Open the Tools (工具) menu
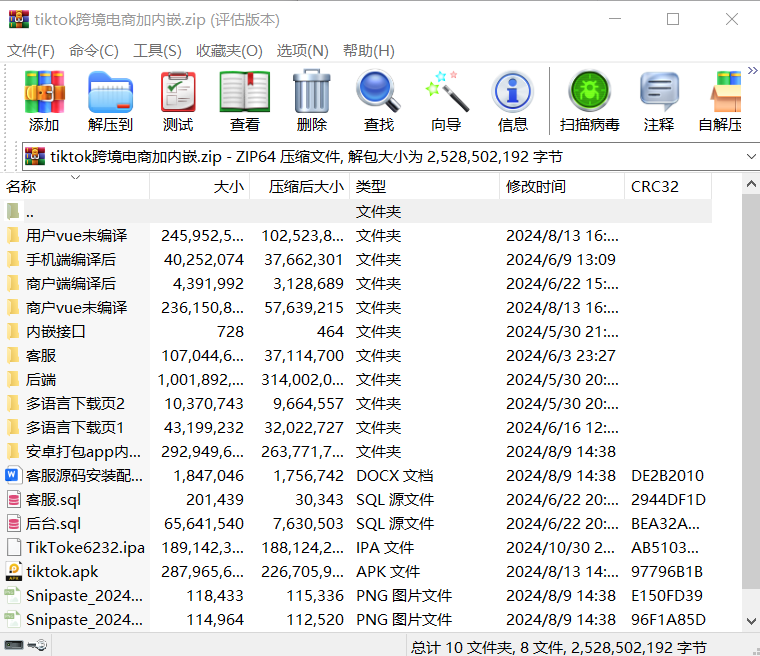This screenshot has width=760, height=656. [x=157, y=51]
